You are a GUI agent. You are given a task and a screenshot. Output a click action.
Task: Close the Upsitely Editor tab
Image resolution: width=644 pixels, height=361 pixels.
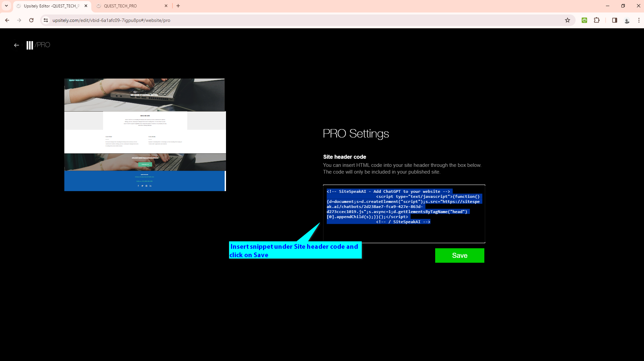(86, 6)
